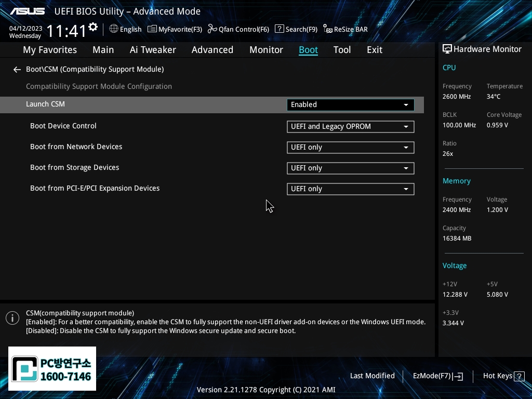Select the Launch CSM label
Viewport: 532px width, 399px height.
(x=46, y=104)
